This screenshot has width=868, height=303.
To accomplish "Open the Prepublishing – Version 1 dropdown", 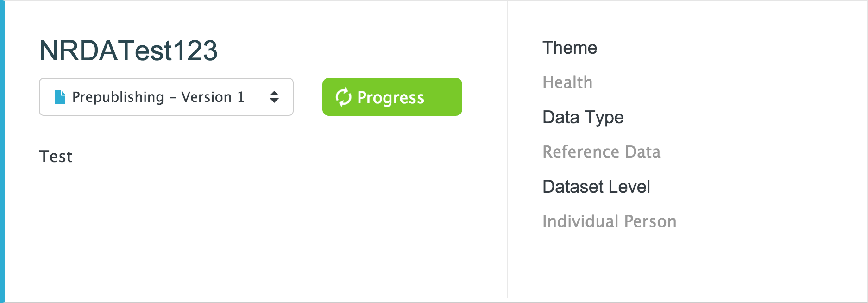I will pyautogui.click(x=166, y=97).
